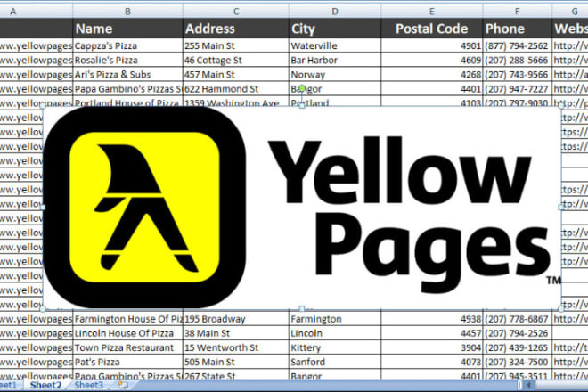Select the 255 Main St address cell
The height and width of the screenshot is (392, 588).
(236, 45)
